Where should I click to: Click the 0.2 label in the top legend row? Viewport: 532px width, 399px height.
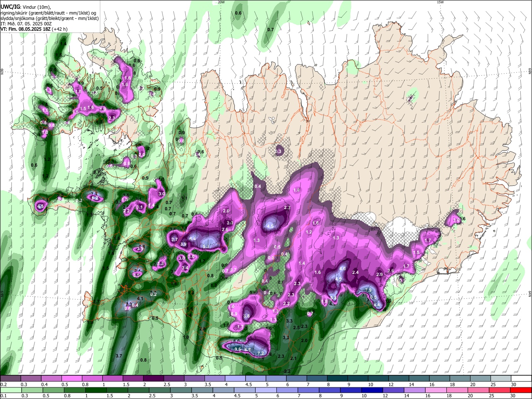(3, 384)
